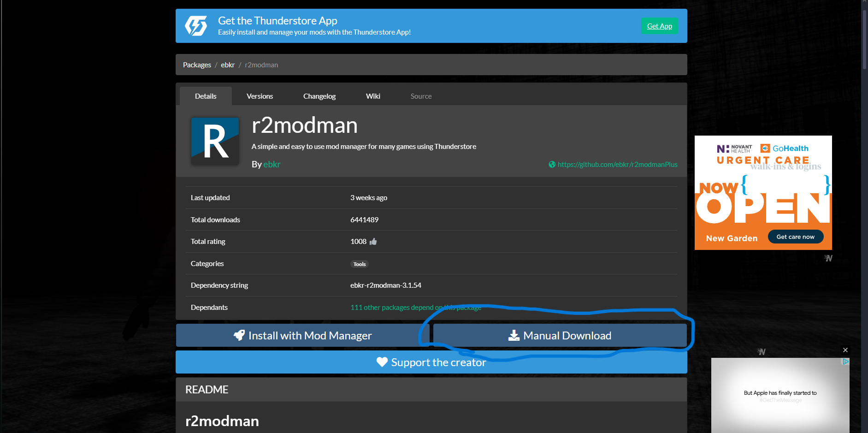
Task: Open the ebkr breadcrumb link
Action: coord(228,65)
